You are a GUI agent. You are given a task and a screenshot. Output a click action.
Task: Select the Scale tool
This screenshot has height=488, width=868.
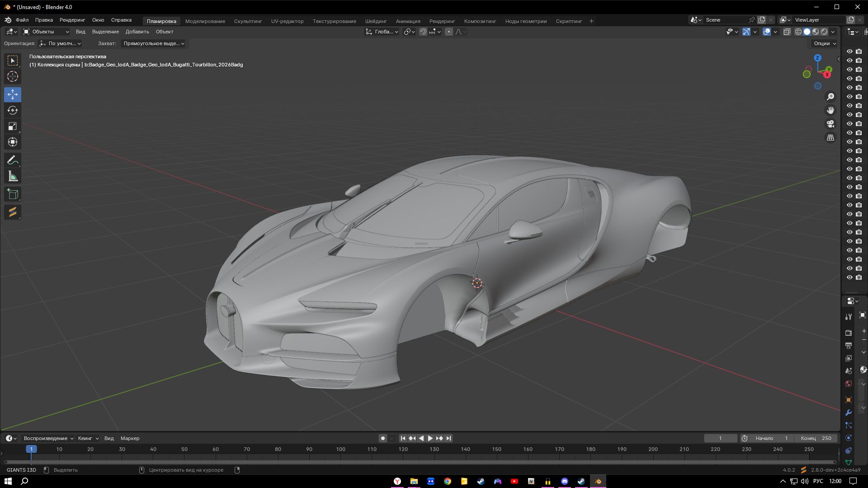[13, 126]
